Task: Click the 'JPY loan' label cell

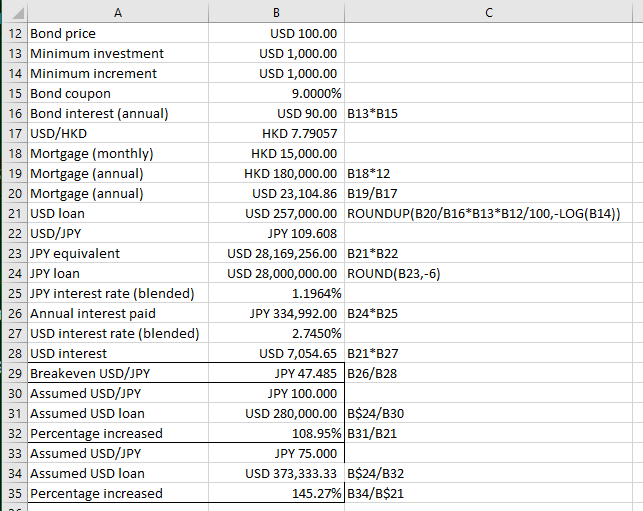Action: coord(118,273)
